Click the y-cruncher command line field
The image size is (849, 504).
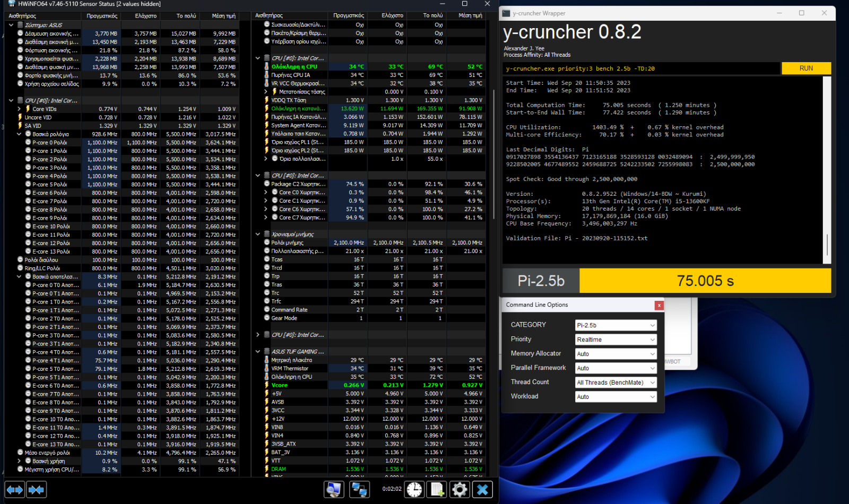click(642, 68)
